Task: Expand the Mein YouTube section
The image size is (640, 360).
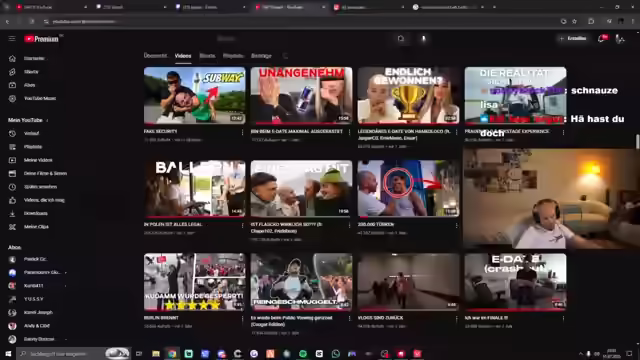Action: [x=27, y=120]
